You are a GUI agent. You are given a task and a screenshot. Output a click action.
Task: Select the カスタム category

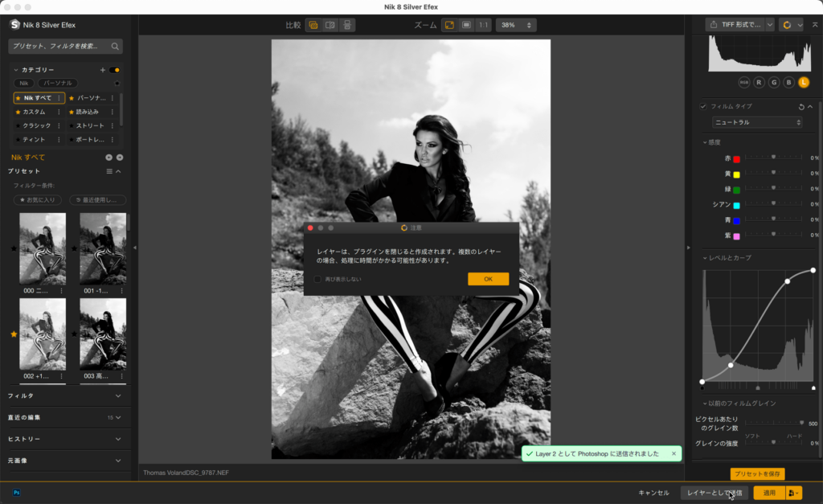[34, 112]
